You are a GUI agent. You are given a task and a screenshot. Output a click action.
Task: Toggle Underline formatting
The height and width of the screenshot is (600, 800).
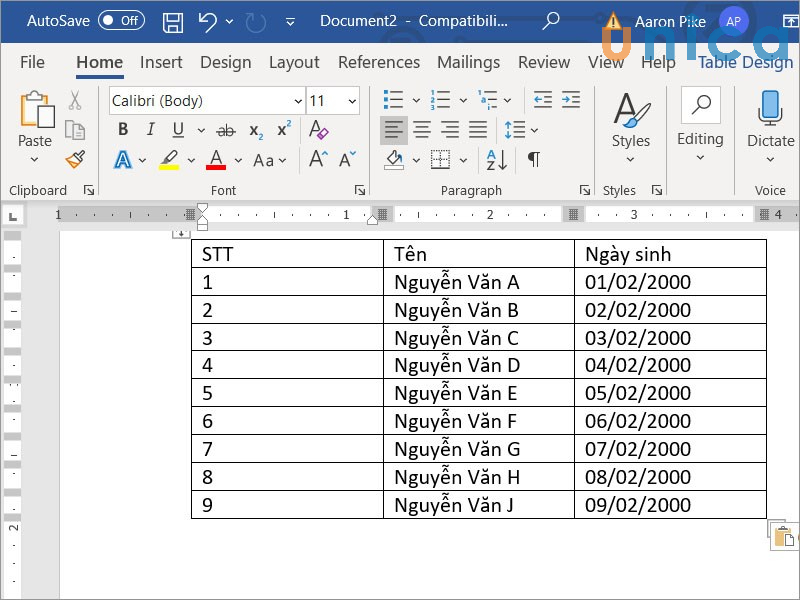(x=178, y=130)
